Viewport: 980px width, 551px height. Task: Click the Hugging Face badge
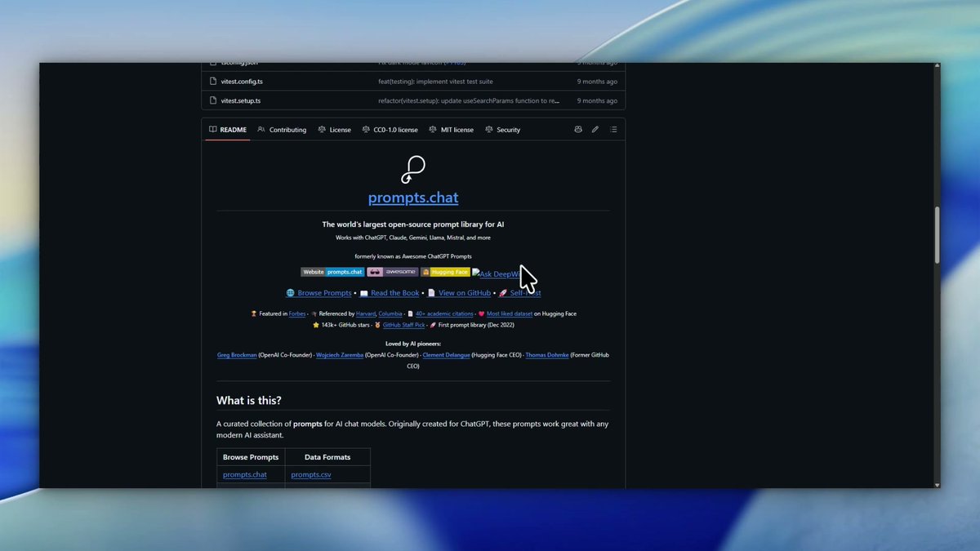[445, 272]
